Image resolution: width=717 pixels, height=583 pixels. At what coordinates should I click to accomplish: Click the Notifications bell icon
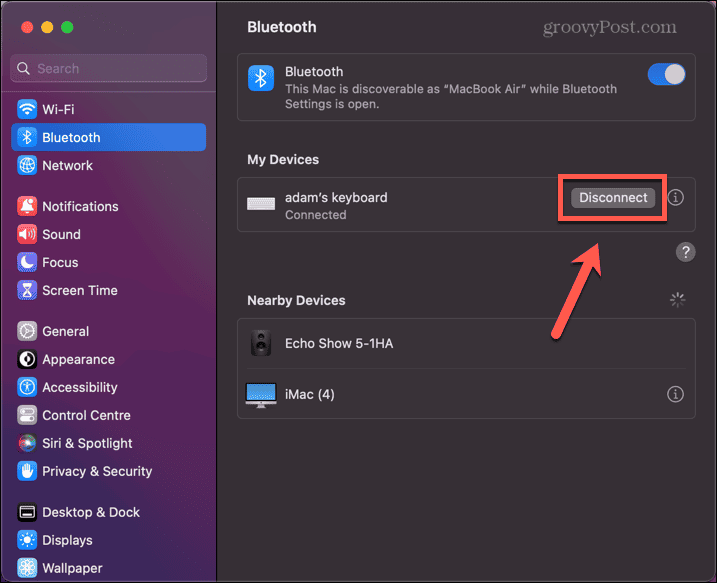(x=27, y=206)
